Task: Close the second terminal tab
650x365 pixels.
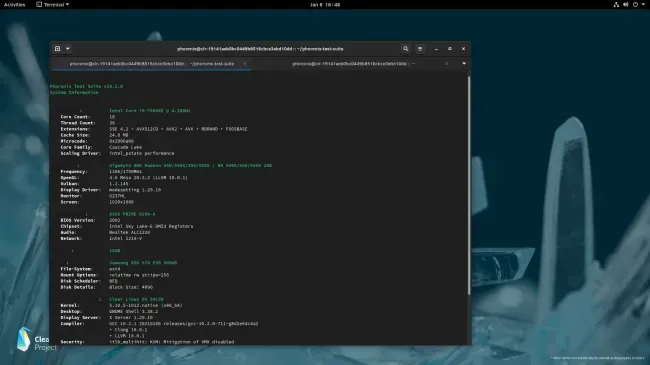Action: (446, 64)
